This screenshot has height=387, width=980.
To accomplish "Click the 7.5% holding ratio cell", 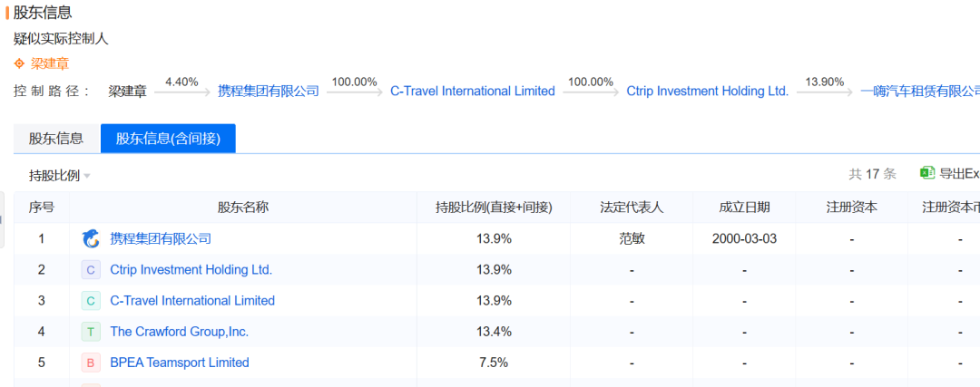I will click(x=494, y=363).
